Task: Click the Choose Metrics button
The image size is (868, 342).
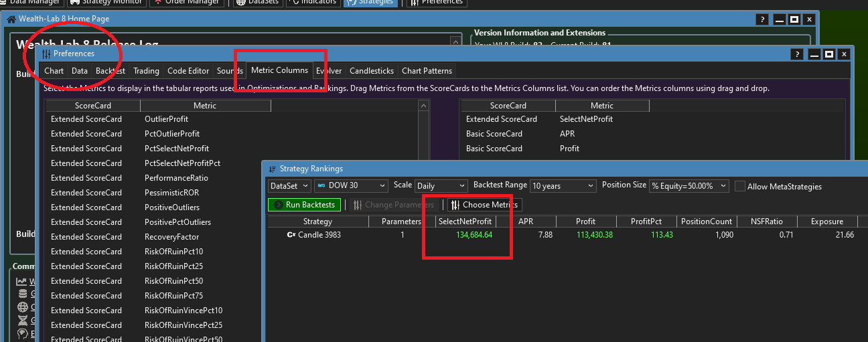Action: click(x=484, y=205)
